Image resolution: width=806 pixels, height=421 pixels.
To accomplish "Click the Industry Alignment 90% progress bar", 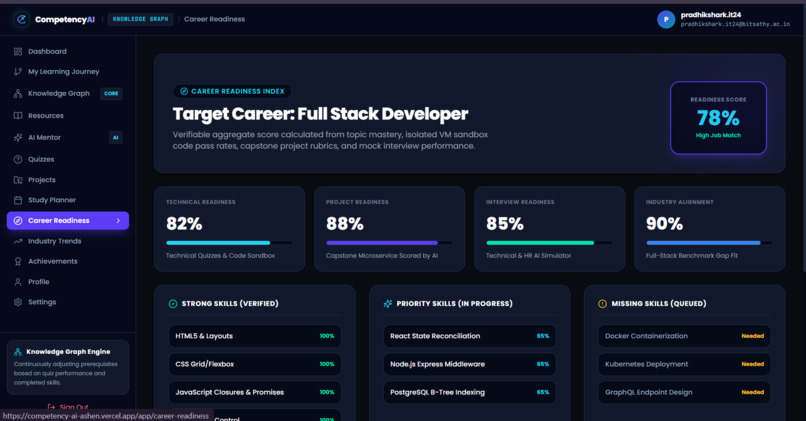I will (x=709, y=243).
